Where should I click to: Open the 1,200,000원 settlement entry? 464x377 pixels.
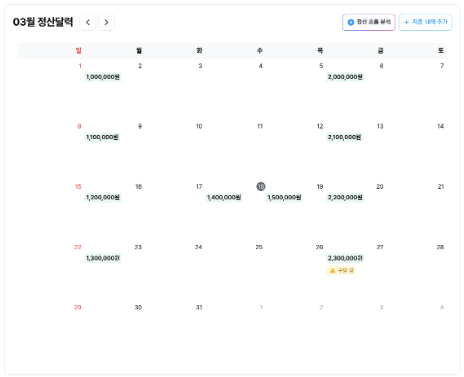tap(103, 197)
